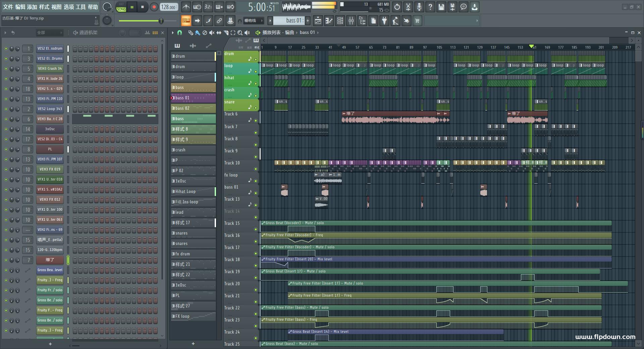This screenshot has width=644, height=349.
Task: Enable the 3-2-1 recording countdown
Action: (208, 7)
